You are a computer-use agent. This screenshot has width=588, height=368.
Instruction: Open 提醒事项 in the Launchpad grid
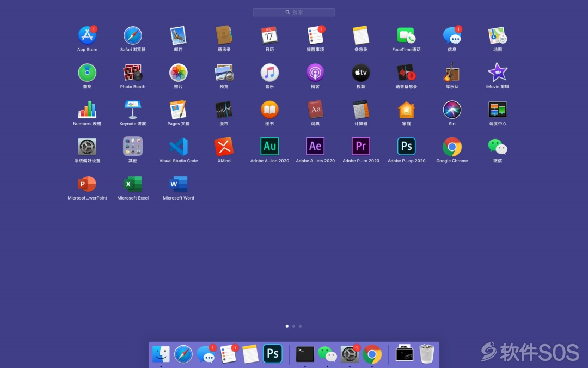[x=315, y=35]
